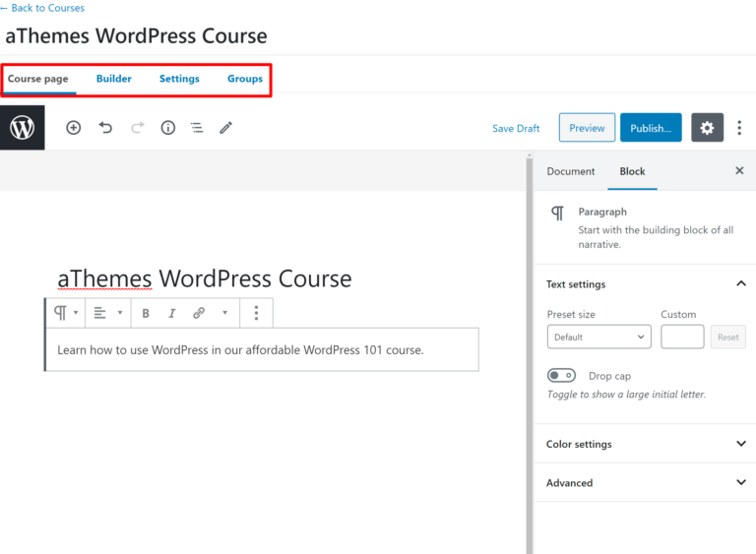Click the Undo arrow icon
The image size is (756, 554).
(105, 128)
